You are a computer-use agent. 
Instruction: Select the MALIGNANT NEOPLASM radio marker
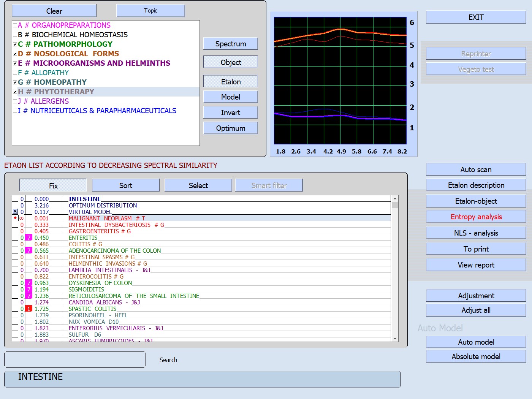[15, 218]
